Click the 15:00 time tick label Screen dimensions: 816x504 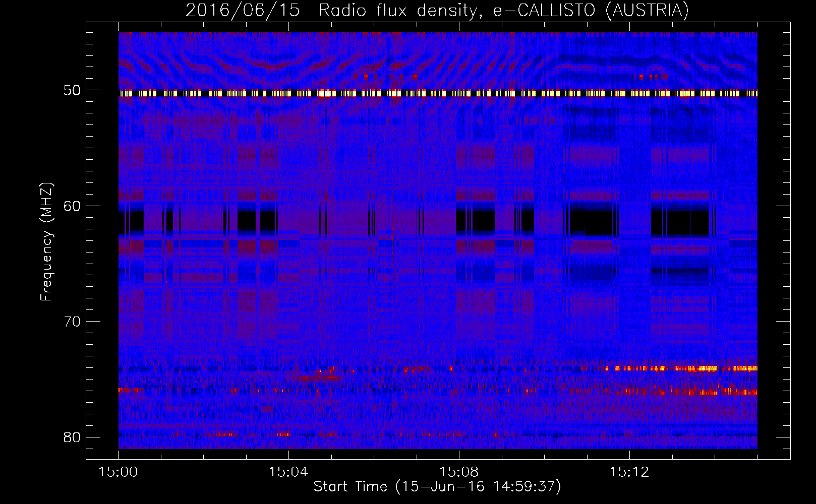pos(119,472)
